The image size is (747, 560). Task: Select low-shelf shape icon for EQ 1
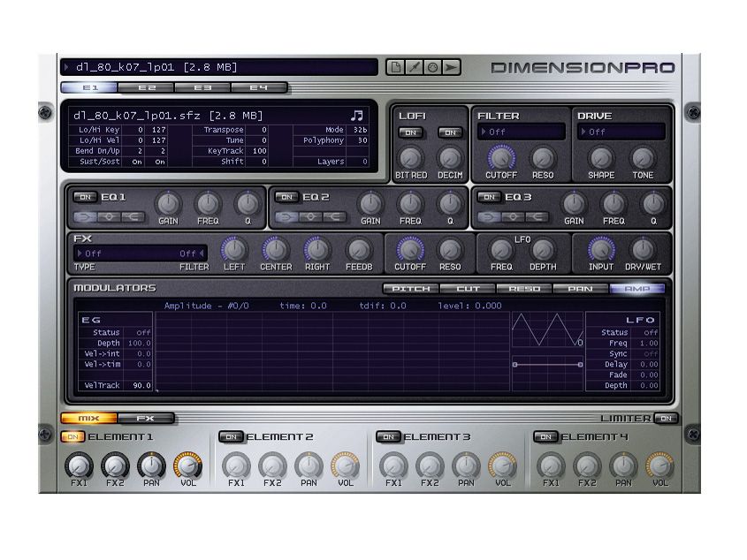click(x=85, y=217)
